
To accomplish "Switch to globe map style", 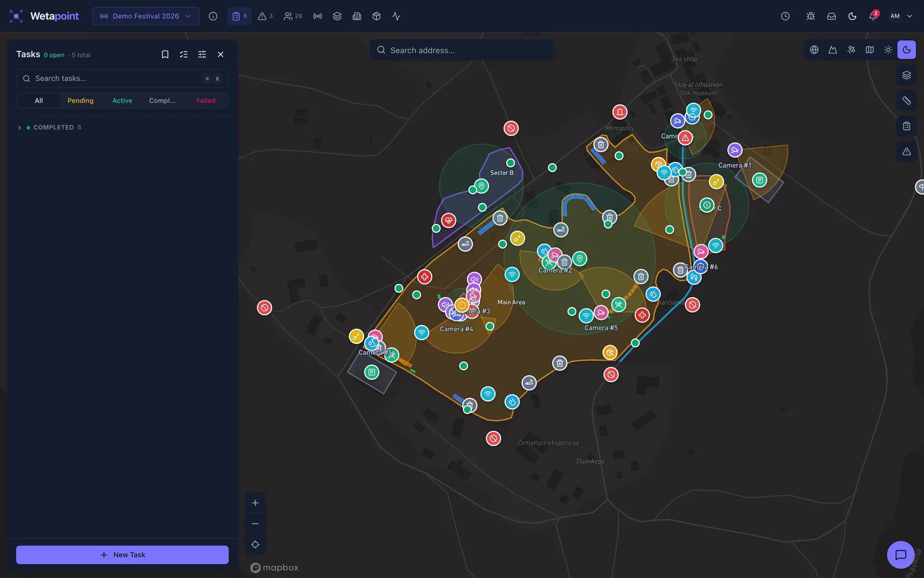I will point(814,50).
